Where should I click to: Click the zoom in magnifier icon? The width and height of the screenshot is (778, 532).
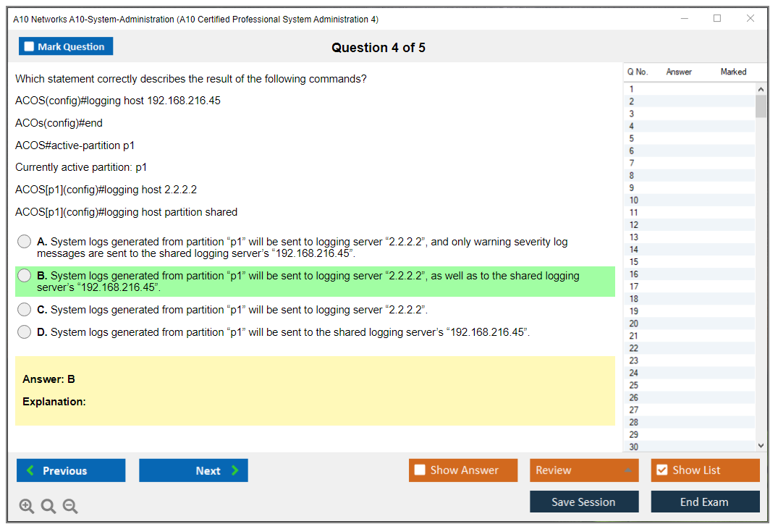27,507
